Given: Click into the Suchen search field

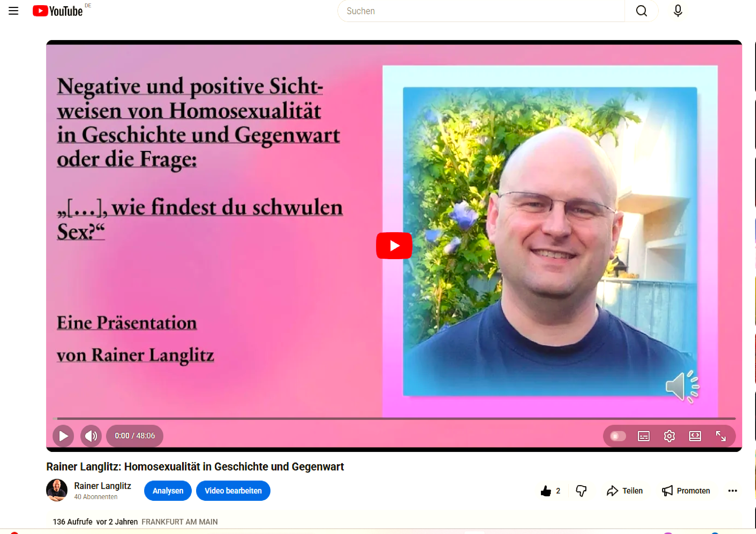Looking at the screenshot, I should [481, 11].
